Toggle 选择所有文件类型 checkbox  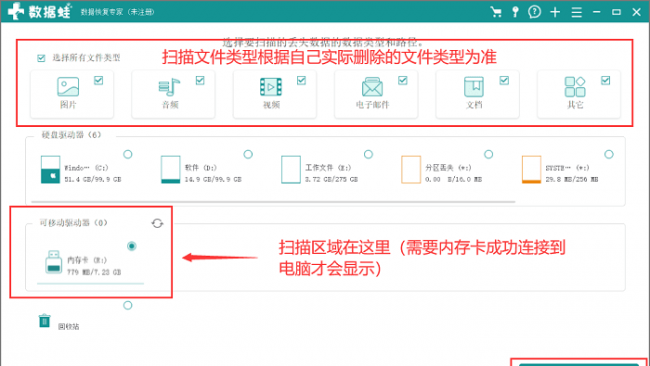tap(41, 58)
